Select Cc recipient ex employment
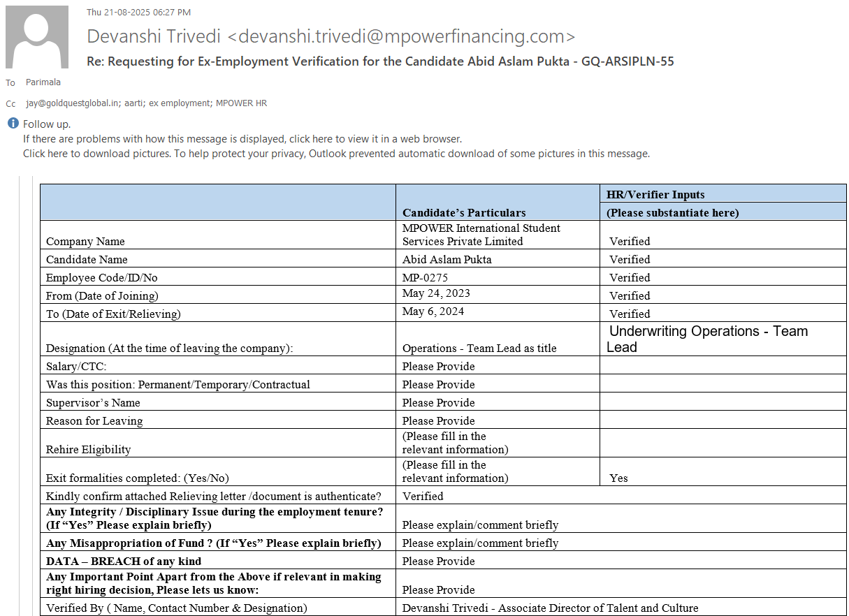 181,103
